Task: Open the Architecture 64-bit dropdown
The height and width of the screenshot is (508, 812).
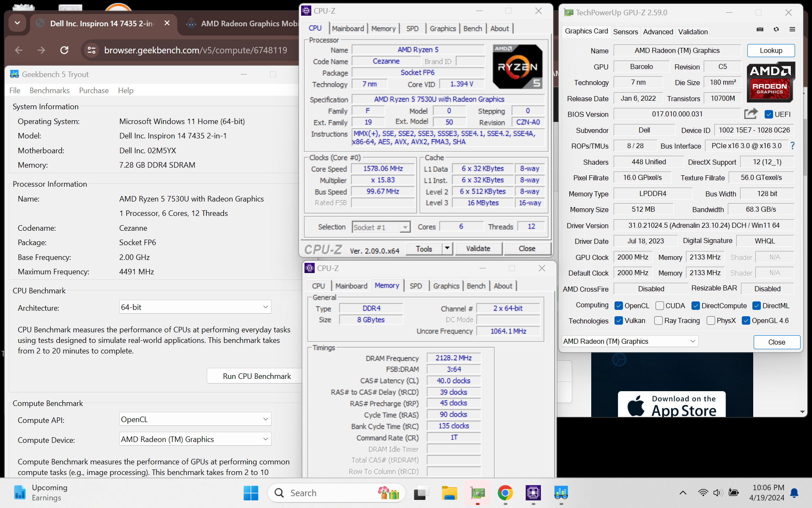Action: (195, 307)
